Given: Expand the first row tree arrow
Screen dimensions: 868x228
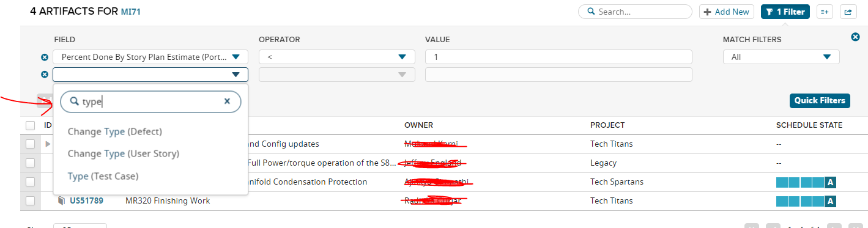Looking at the screenshot, I should 48,144.
